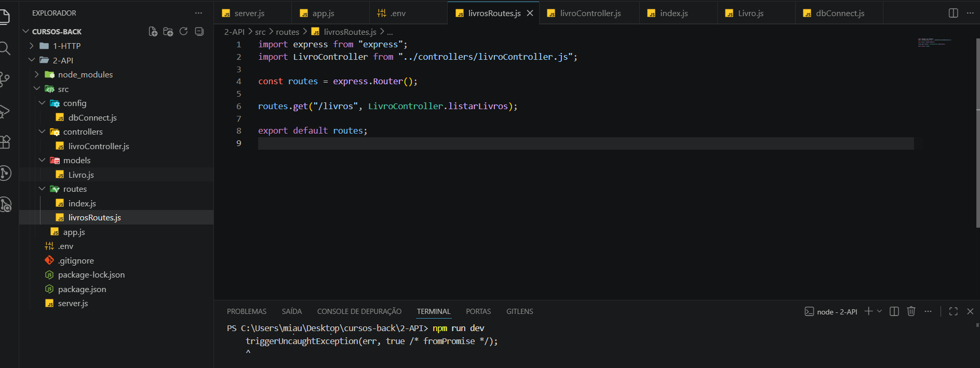Open Livro.js in the models folder
Image resolution: width=980 pixels, height=368 pixels.
(116, 175)
